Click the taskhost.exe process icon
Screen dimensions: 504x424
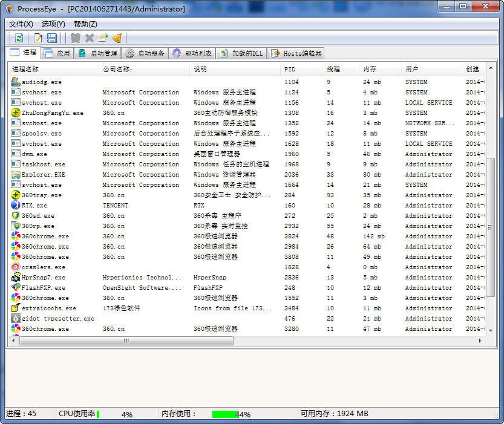(x=16, y=164)
